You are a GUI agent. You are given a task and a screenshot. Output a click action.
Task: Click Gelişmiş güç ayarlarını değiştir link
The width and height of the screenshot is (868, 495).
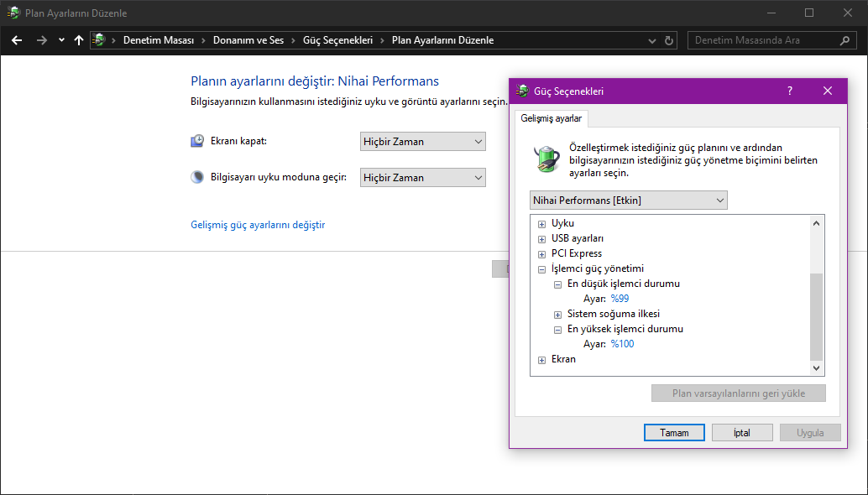[x=258, y=225]
